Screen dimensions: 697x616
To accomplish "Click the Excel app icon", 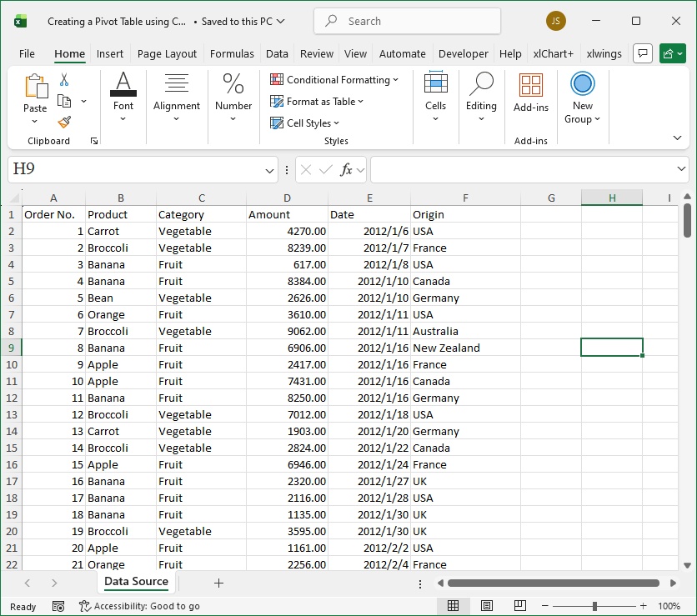I will coord(20,21).
